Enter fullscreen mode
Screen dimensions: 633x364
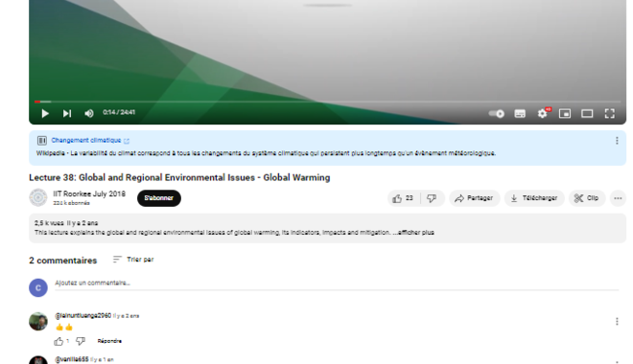tap(610, 114)
